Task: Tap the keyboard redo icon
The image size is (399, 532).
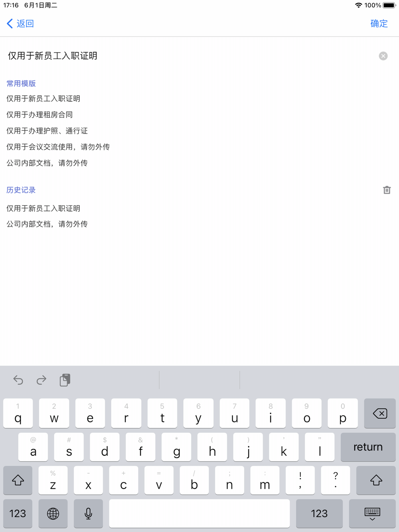Action: pos(41,380)
